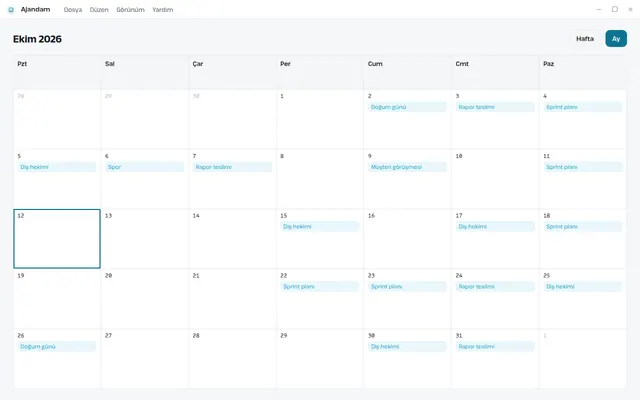This screenshot has width=640, height=400.
Task: Open the Düzen menu
Action: [99, 10]
